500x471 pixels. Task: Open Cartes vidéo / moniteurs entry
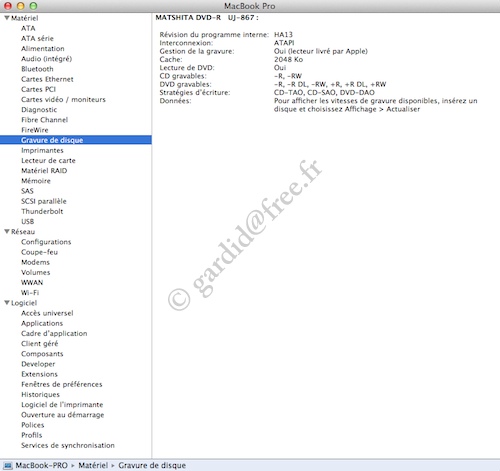(x=63, y=99)
